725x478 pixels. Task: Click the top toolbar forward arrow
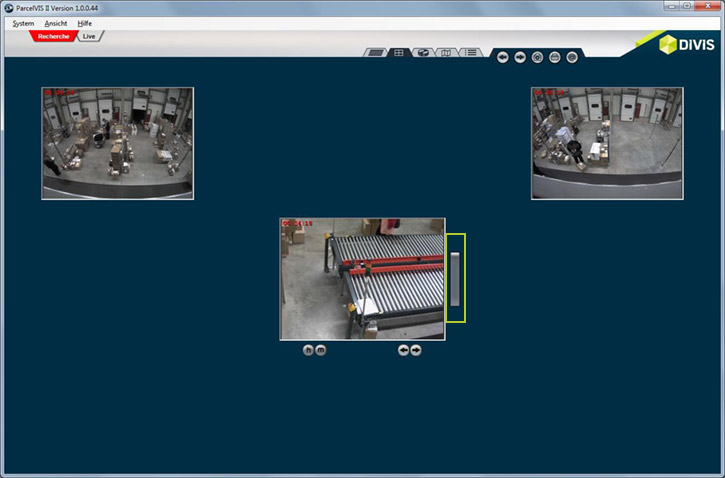[x=520, y=57]
